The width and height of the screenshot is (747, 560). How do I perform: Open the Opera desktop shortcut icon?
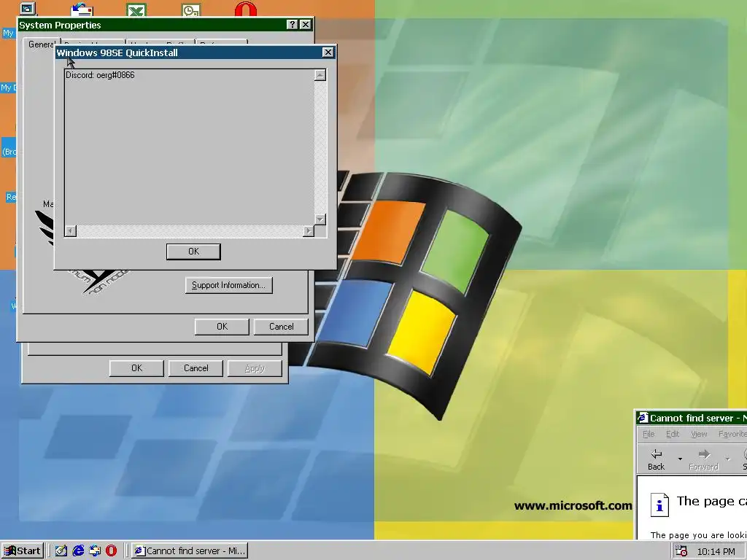click(x=246, y=9)
